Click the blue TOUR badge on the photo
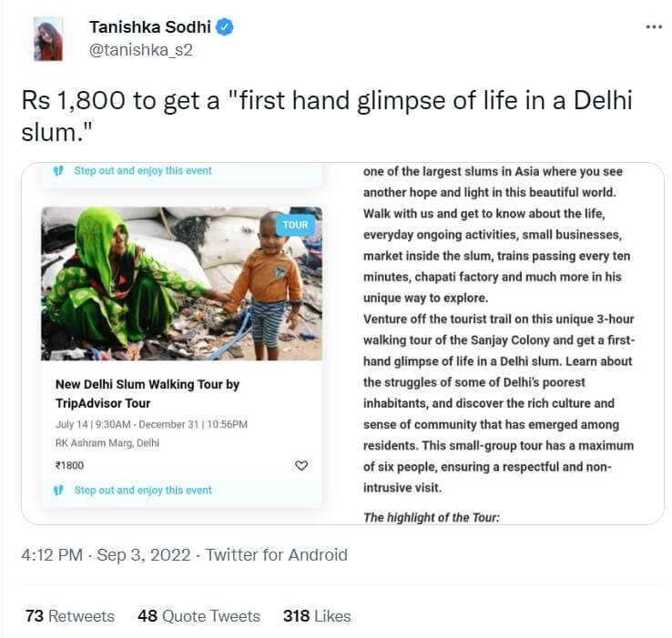Screen dimensions: 672x638 (295, 225)
